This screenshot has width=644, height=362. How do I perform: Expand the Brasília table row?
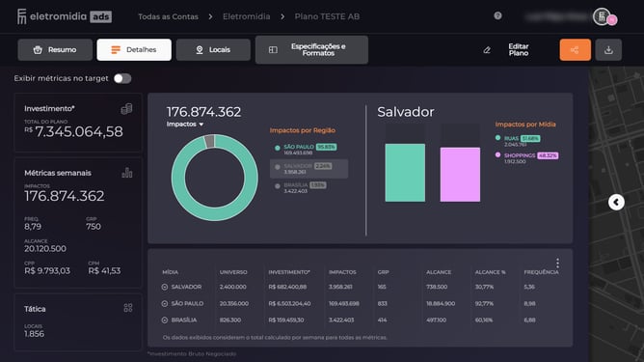point(165,320)
